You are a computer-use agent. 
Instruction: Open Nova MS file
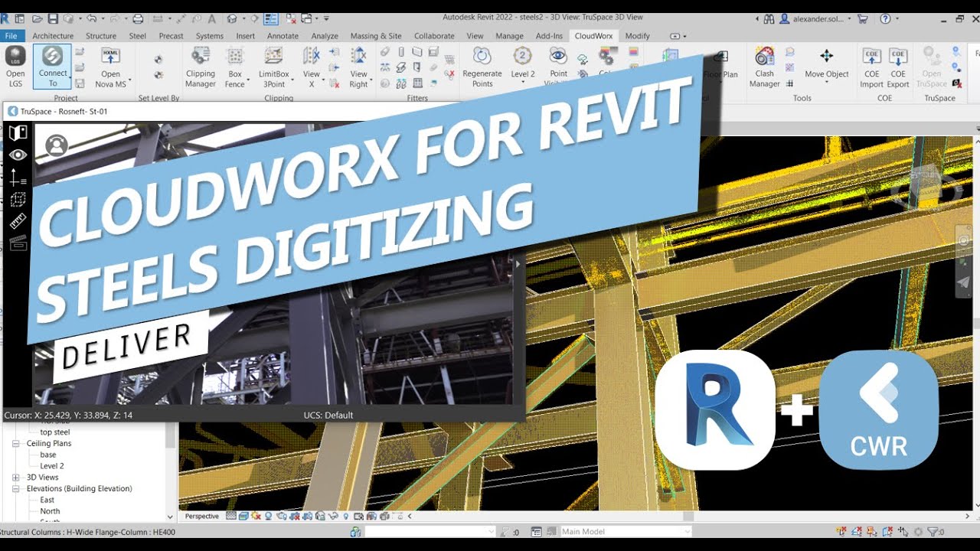pyautogui.click(x=110, y=67)
